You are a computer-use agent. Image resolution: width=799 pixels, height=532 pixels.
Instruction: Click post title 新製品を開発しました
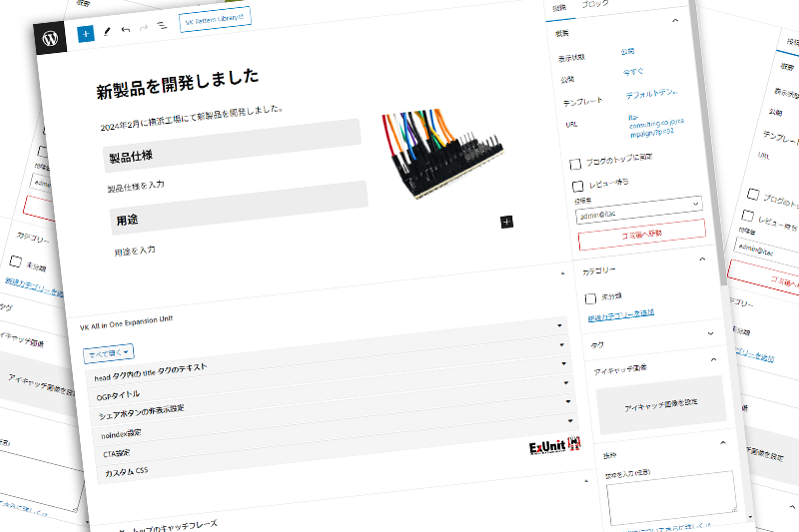pos(178,84)
